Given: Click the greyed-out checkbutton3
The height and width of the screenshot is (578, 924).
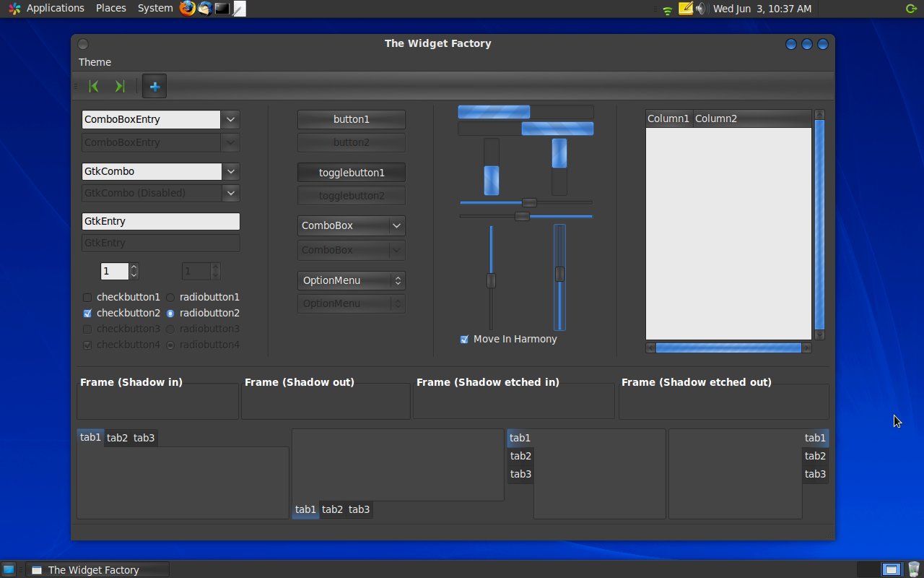Looking at the screenshot, I should [x=121, y=329].
